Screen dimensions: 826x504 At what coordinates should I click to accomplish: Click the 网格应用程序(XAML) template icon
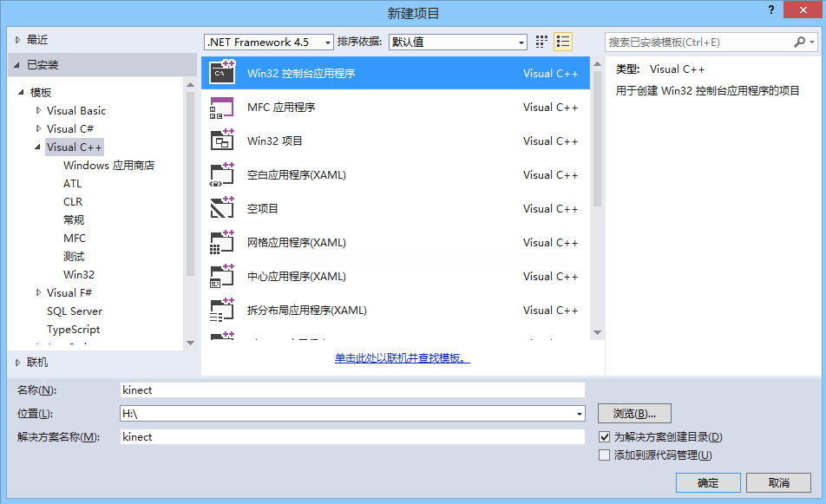[x=222, y=242]
